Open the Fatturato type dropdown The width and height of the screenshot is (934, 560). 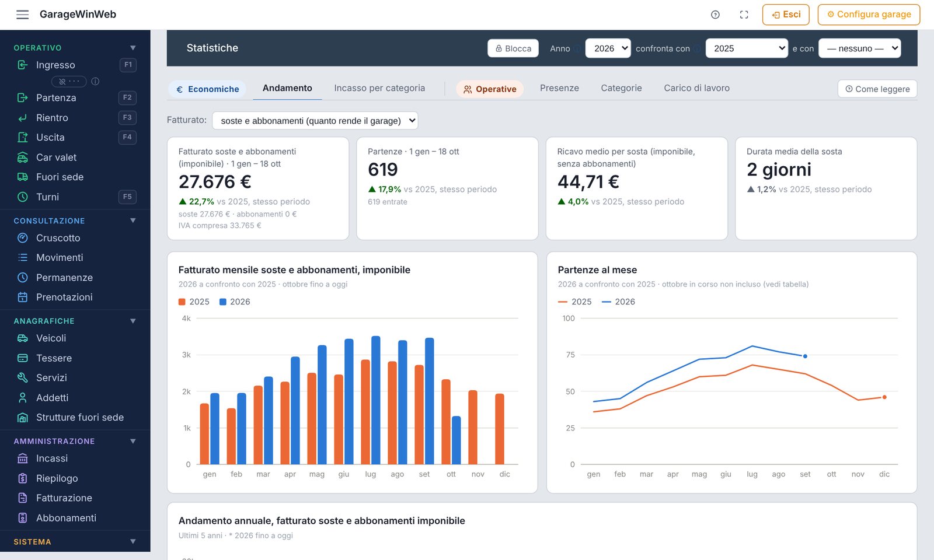pyautogui.click(x=315, y=121)
